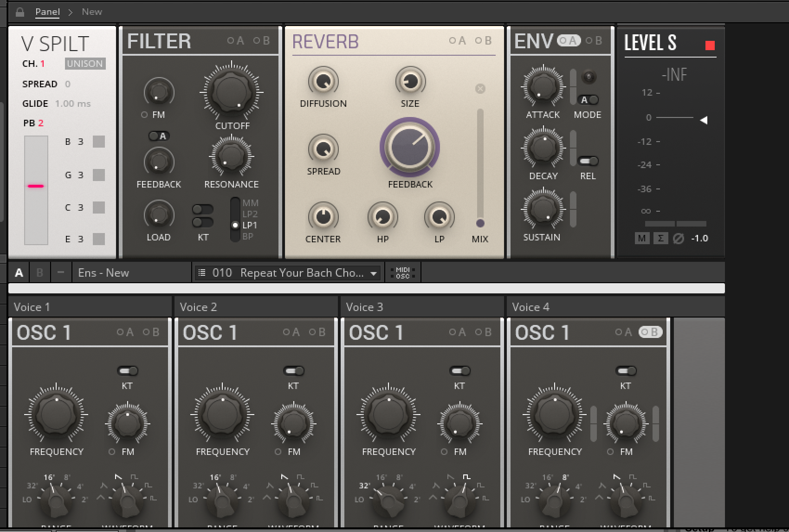Select the MM filter mode
Screen dimensions: 789x532
pyautogui.click(x=250, y=203)
